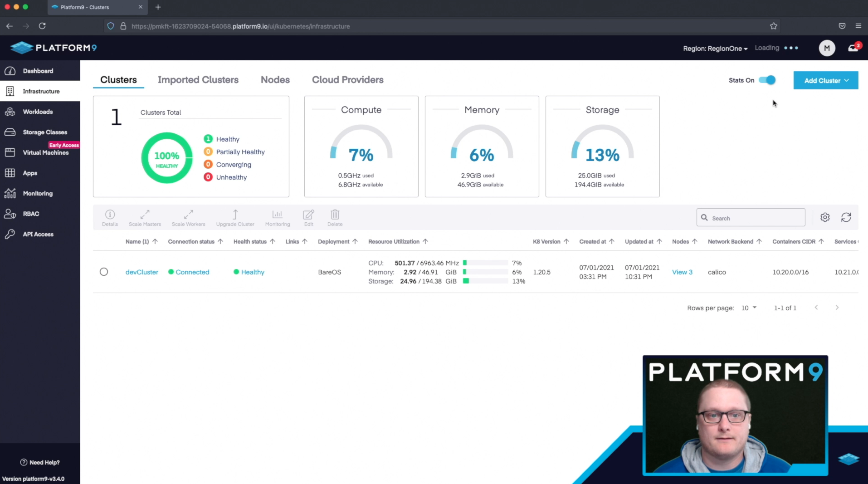Switch to Cloud Providers tab
Screen dimensions: 868x484
pyautogui.click(x=347, y=80)
